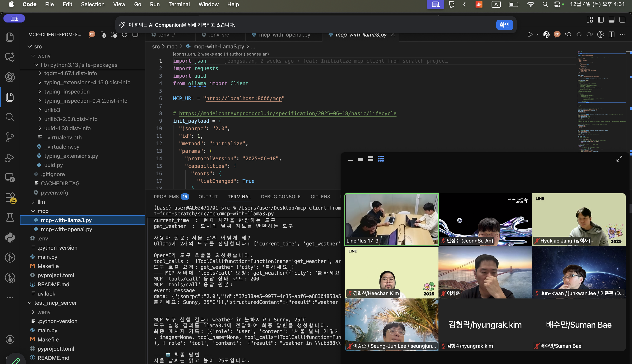Select LinePlus 17-9 video thumbnail
This screenshot has width=632, height=364.
coord(391,219)
